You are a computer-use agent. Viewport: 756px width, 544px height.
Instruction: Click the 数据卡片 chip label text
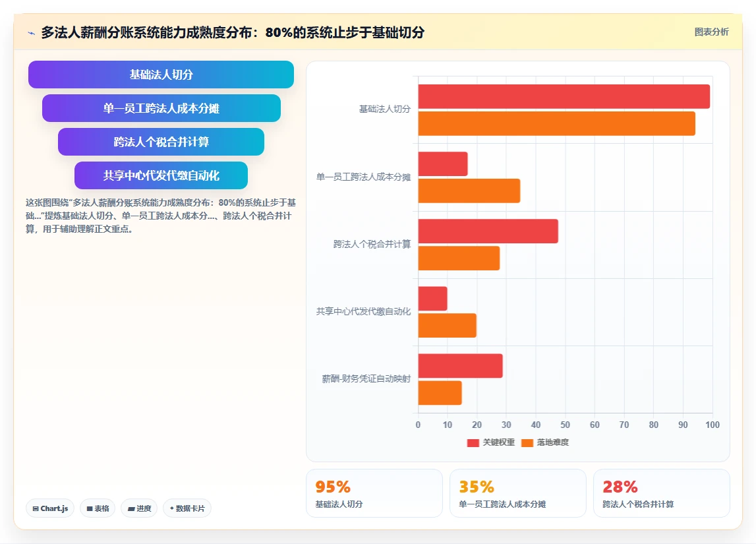190,508
